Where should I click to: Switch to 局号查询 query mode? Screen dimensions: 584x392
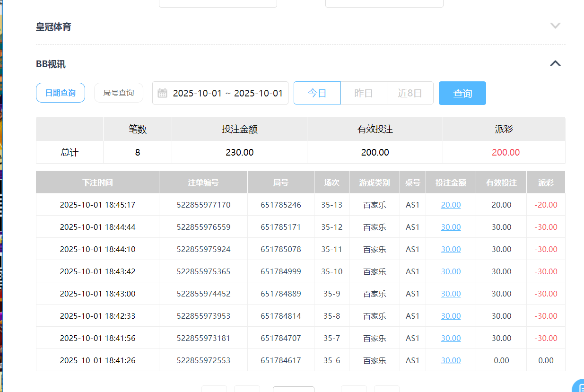tap(118, 93)
